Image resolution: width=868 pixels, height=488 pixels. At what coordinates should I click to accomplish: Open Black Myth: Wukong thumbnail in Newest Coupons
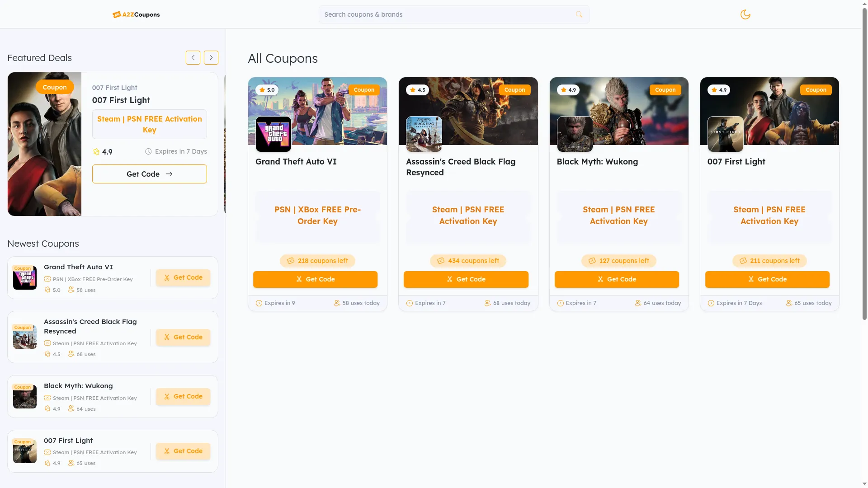25,396
